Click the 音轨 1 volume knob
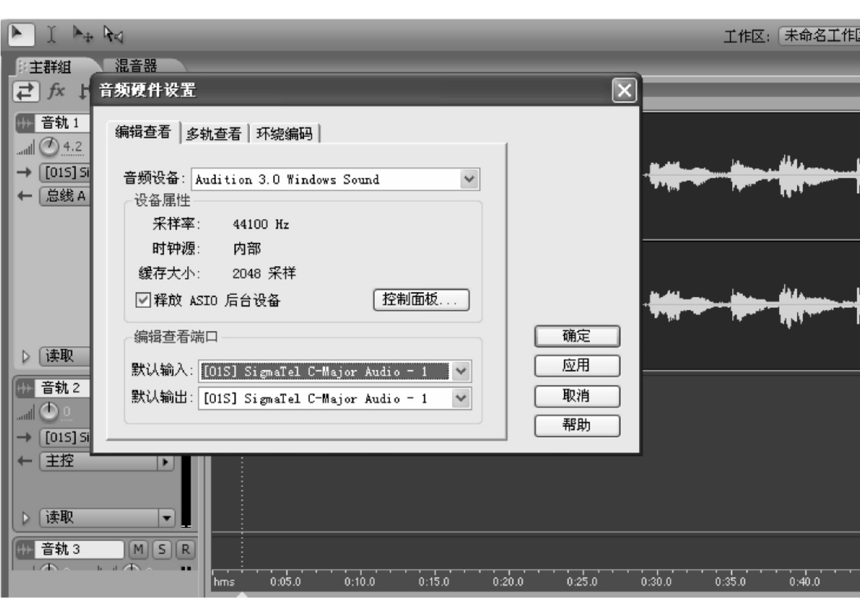The image size is (860, 616). point(49,147)
